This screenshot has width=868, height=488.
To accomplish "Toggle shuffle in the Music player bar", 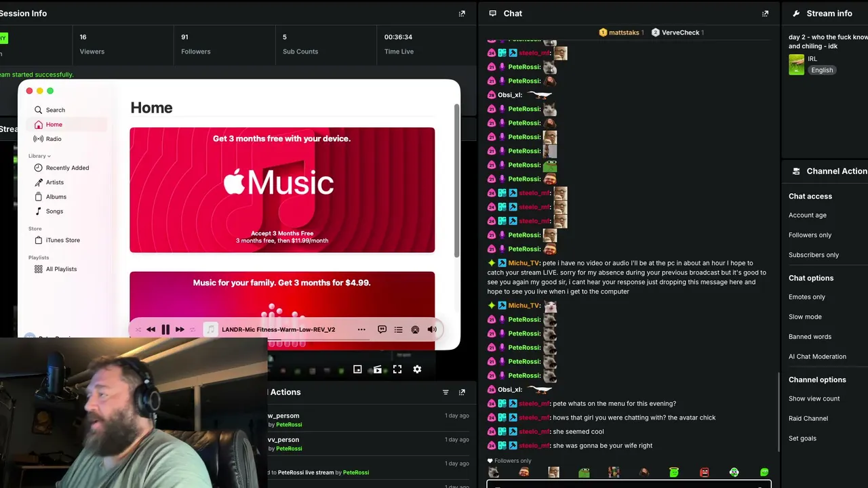I will tap(138, 329).
